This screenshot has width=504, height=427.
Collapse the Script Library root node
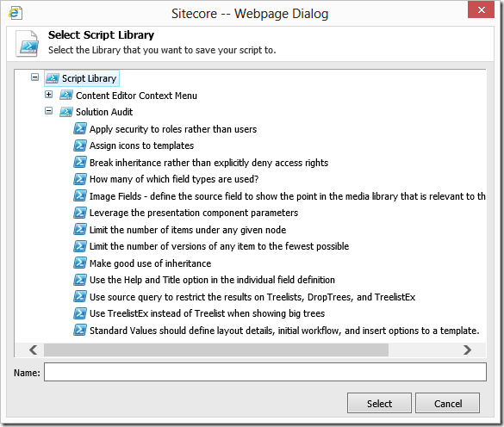[34, 77]
